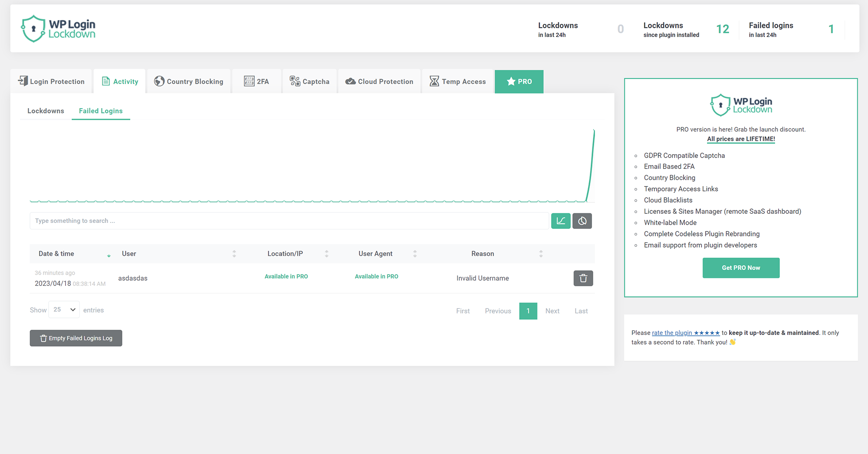Delete the asdasdas failed login entry
The width and height of the screenshot is (868, 454).
click(x=583, y=278)
